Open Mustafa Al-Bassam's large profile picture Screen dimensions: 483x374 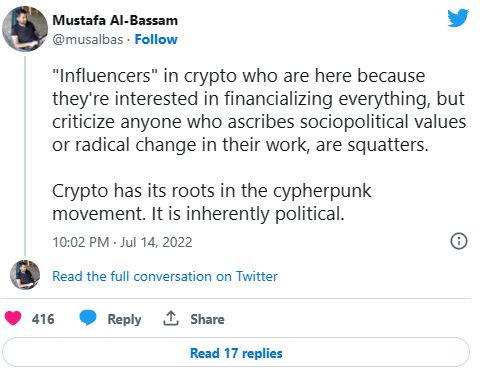click(25, 29)
